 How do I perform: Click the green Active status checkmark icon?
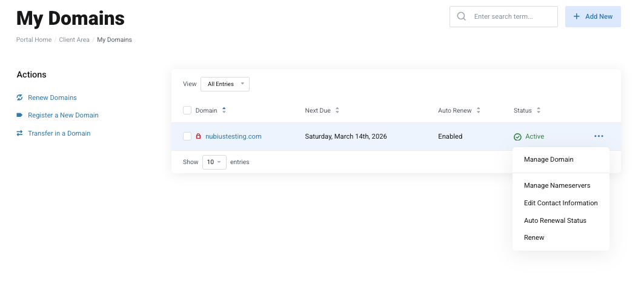(x=517, y=137)
